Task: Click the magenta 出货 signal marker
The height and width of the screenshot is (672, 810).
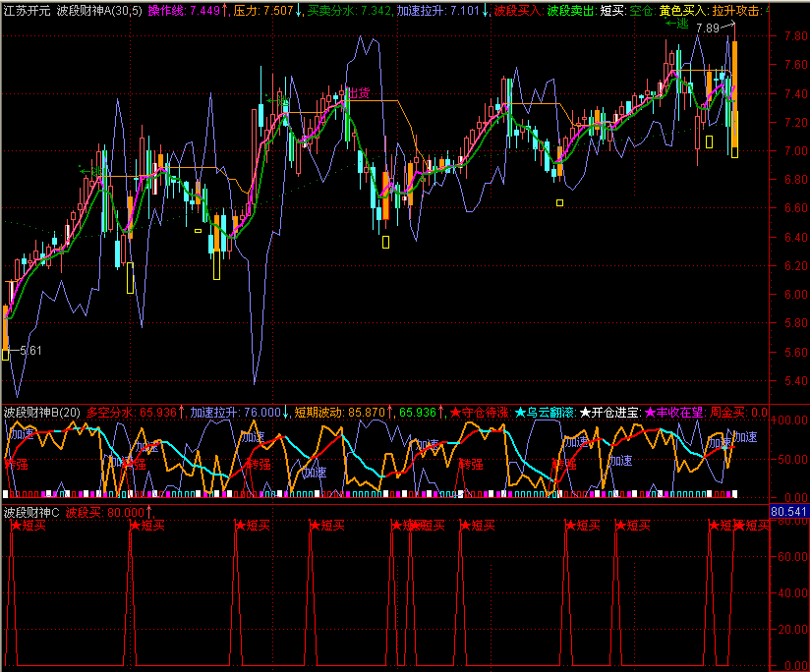Action: [357, 93]
